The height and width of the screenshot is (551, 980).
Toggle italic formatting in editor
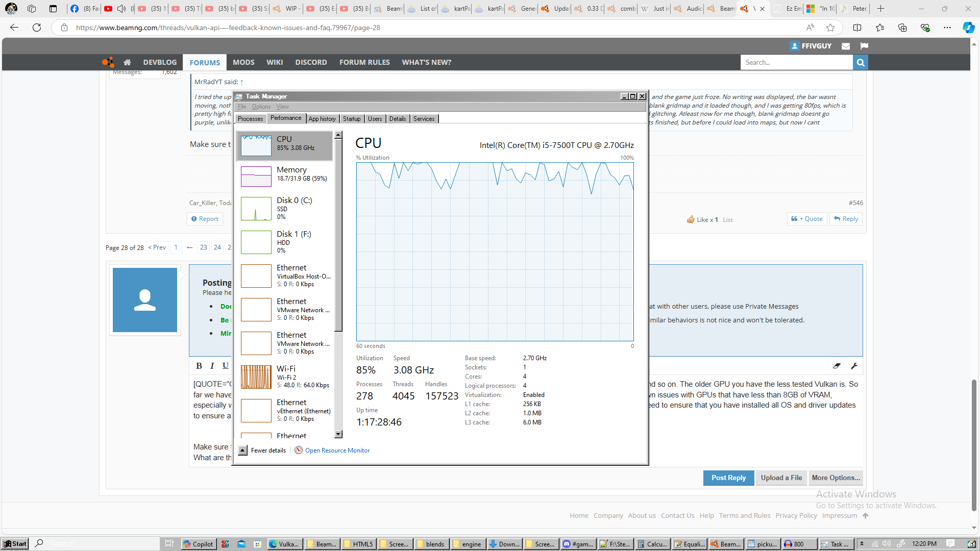click(212, 366)
